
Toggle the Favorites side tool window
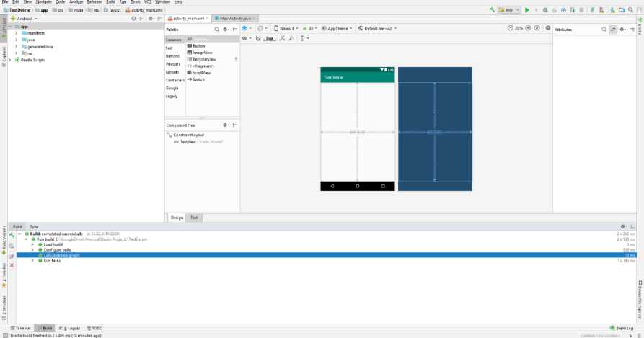pyautogui.click(x=4, y=275)
